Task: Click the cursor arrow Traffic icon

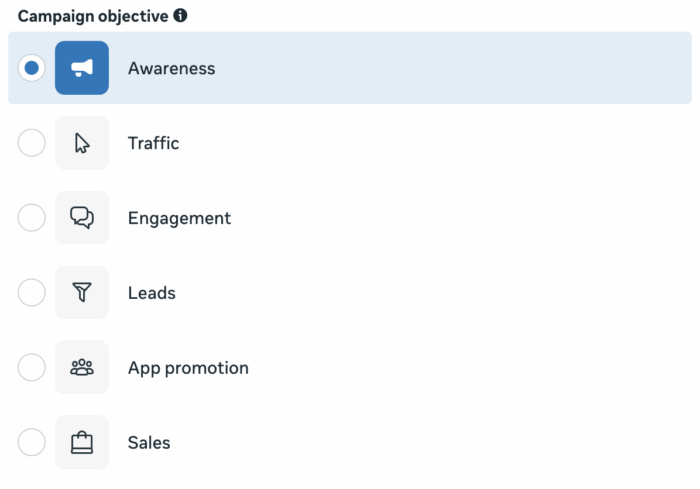Action: (x=82, y=143)
